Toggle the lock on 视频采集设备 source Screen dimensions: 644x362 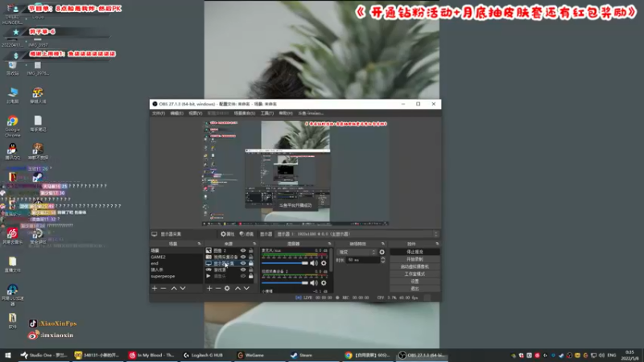point(251,257)
